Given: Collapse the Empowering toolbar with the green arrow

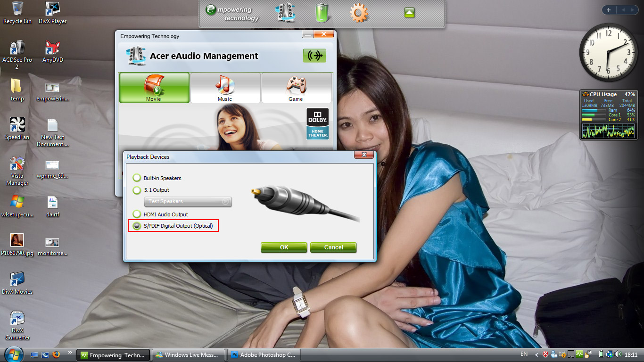Looking at the screenshot, I should [x=409, y=13].
